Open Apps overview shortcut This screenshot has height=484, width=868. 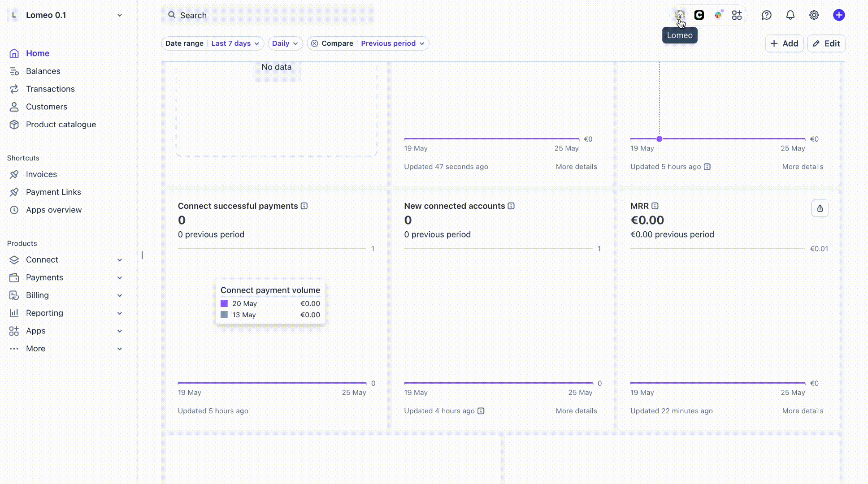(x=54, y=210)
